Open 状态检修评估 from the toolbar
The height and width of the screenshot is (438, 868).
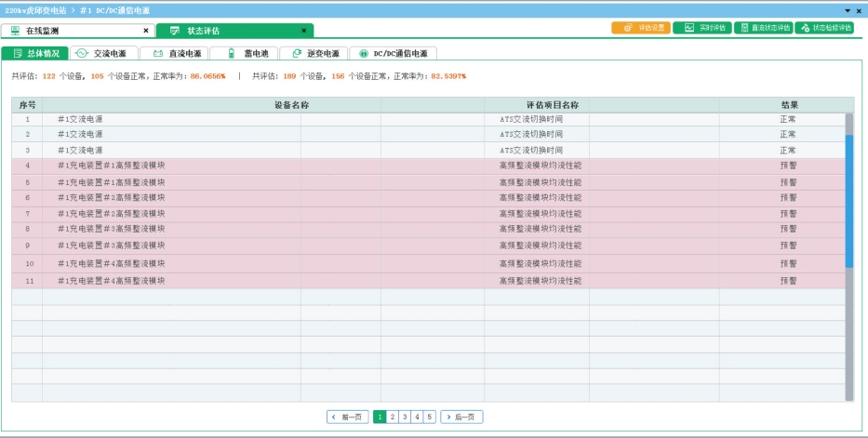point(824,28)
